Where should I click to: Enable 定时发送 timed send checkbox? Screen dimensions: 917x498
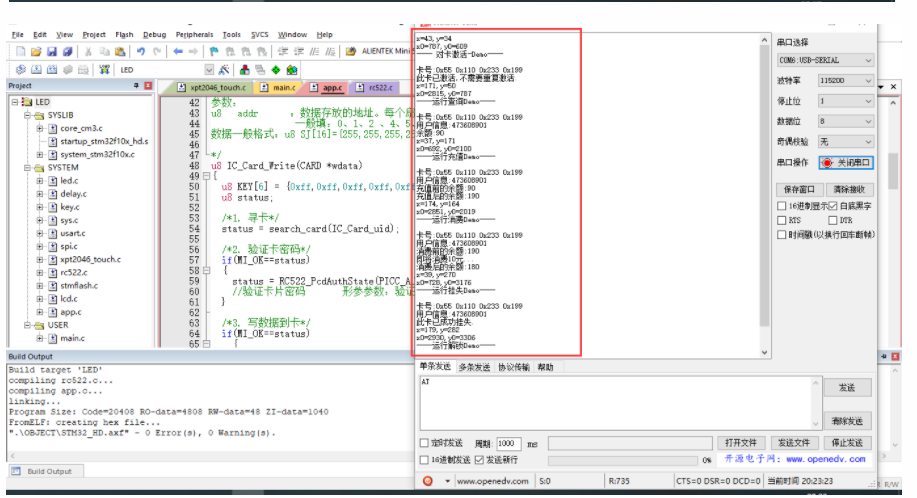(x=424, y=443)
